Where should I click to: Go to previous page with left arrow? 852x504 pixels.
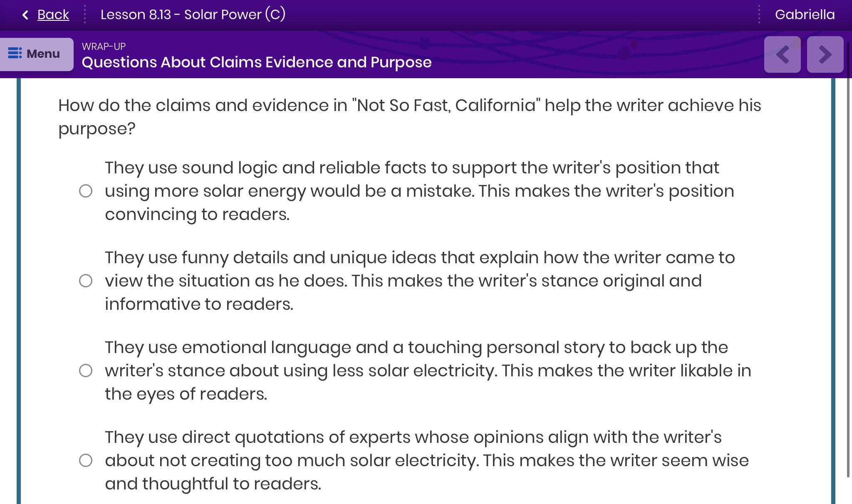click(782, 54)
